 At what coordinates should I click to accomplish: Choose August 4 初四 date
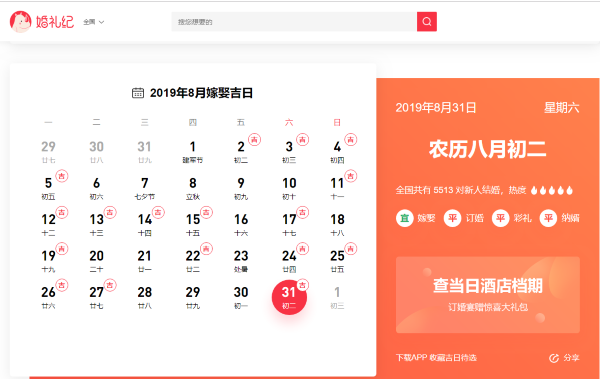(337, 152)
